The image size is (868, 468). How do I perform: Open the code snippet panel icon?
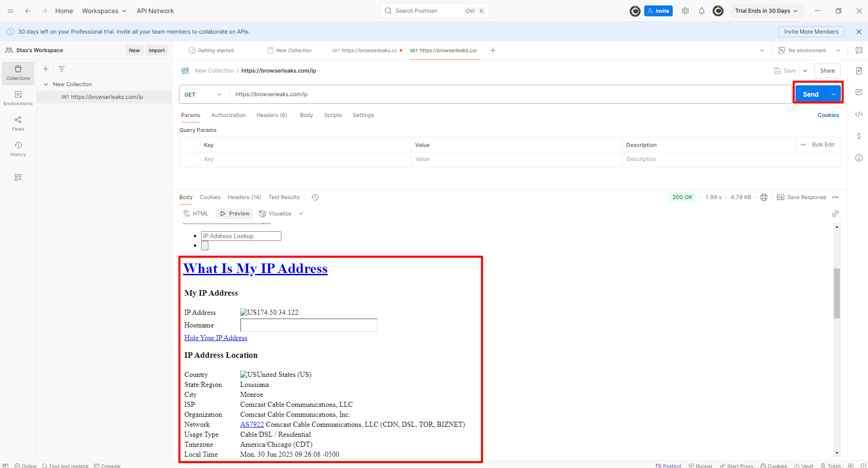point(858,114)
